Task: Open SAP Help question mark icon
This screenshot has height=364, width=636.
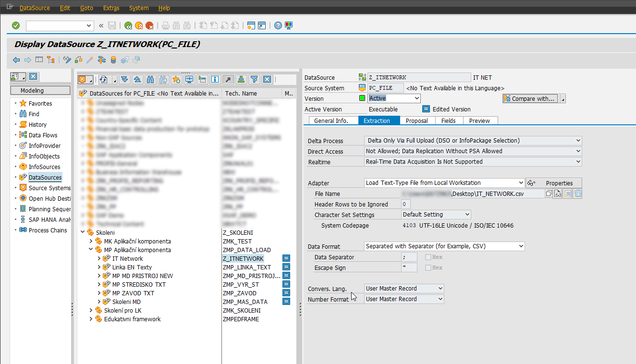Action: click(x=278, y=25)
